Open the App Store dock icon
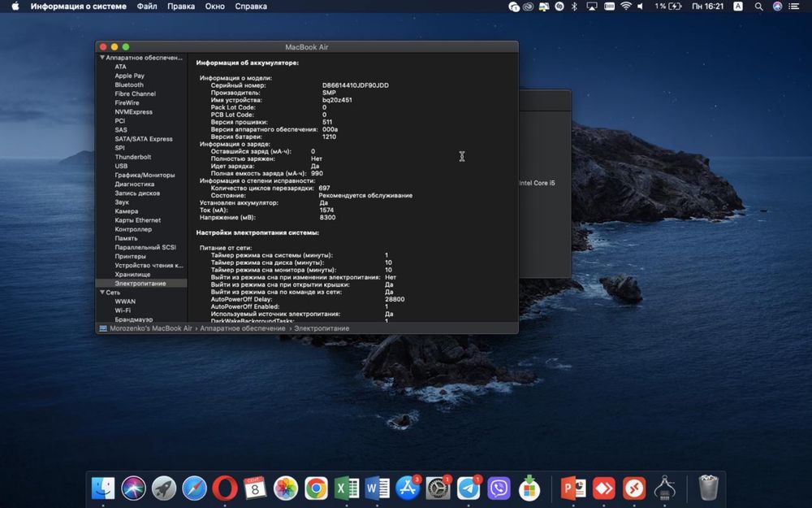The width and height of the screenshot is (812, 508). tap(408, 488)
